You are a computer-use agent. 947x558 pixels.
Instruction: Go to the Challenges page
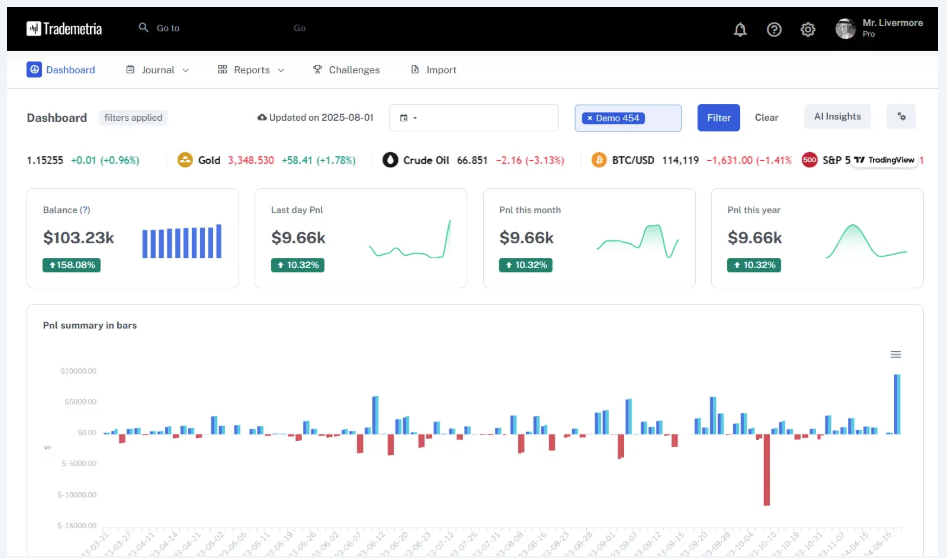(346, 69)
